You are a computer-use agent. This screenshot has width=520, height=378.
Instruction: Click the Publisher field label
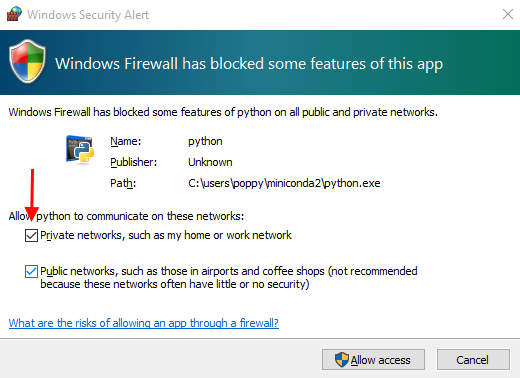(x=134, y=162)
